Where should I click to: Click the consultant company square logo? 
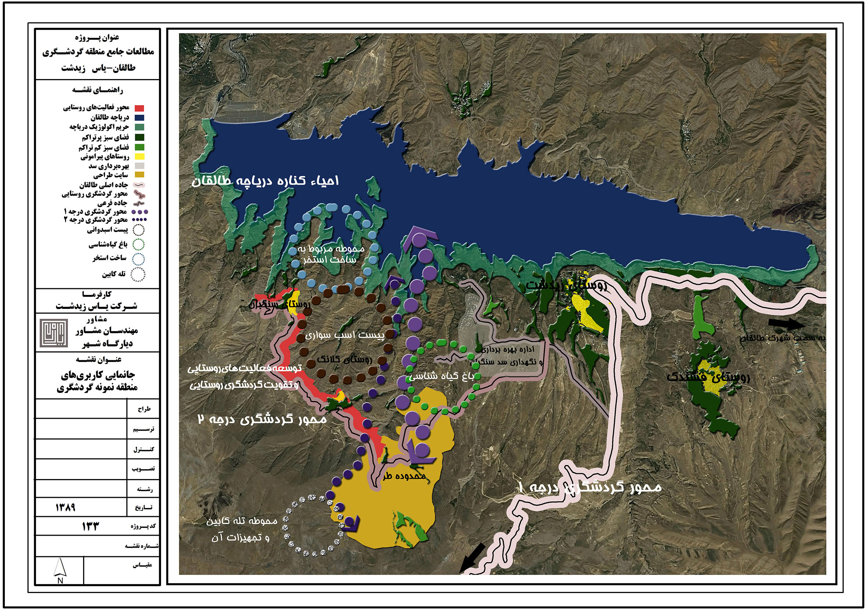point(54,333)
